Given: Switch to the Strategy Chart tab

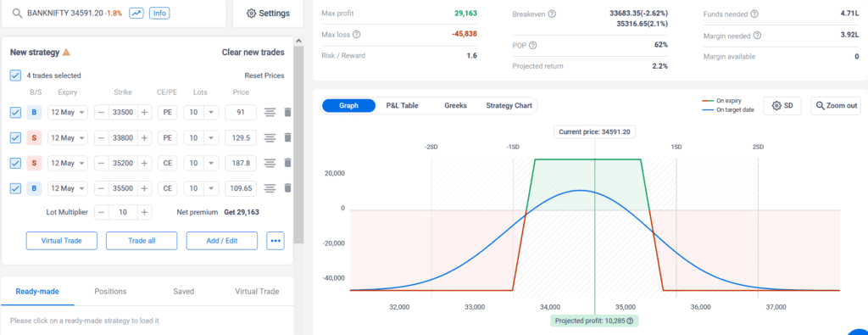Looking at the screenshot, I should [509, 106].
